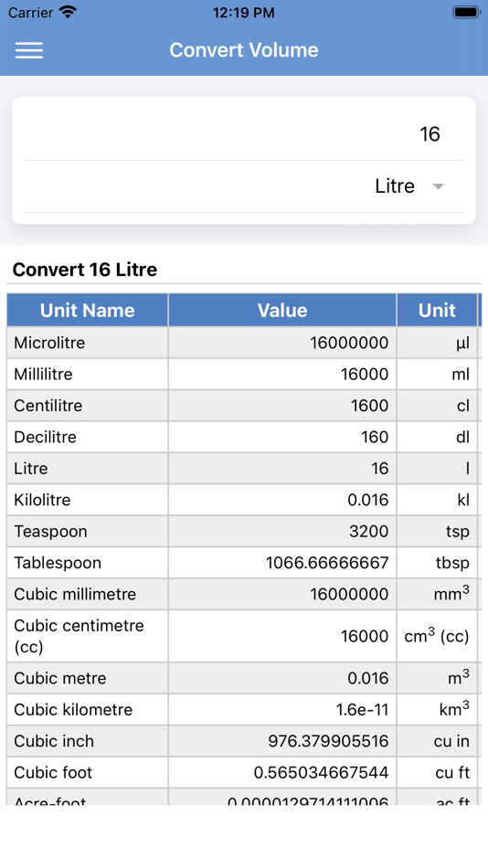The width and height of the screenshot is (488, 868).
Task: Tap the 12:19 PM clock
Action: 244,13
